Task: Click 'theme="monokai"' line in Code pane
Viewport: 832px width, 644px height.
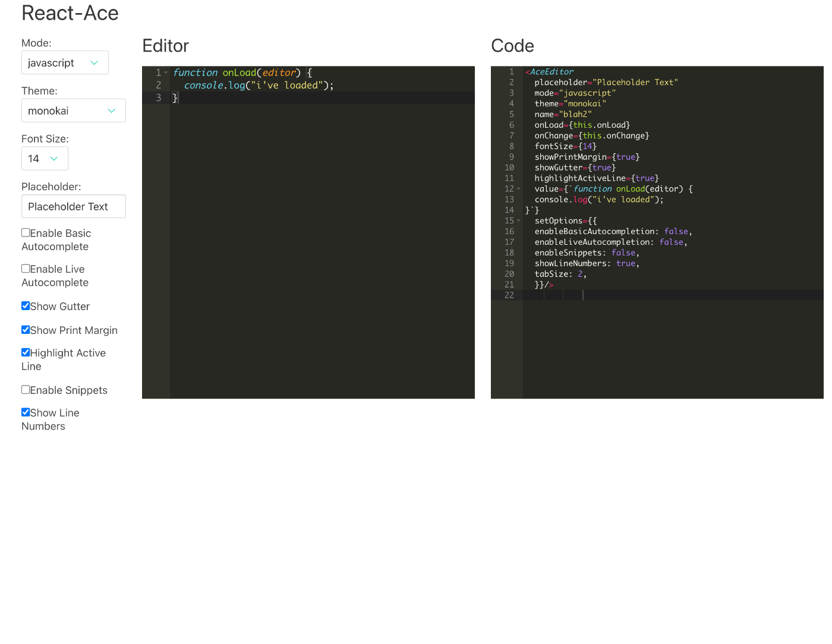Action: tap(571, 104)
